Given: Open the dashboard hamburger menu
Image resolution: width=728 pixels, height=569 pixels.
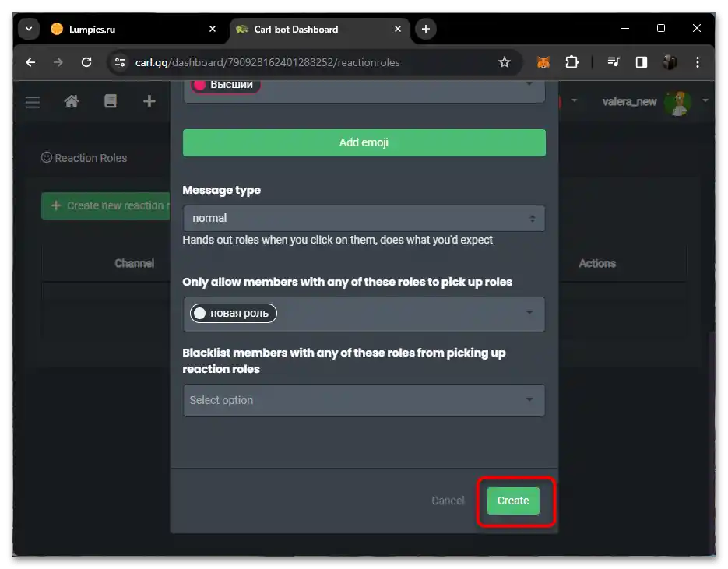Looking at the screenshot, I should click(33, 102).
